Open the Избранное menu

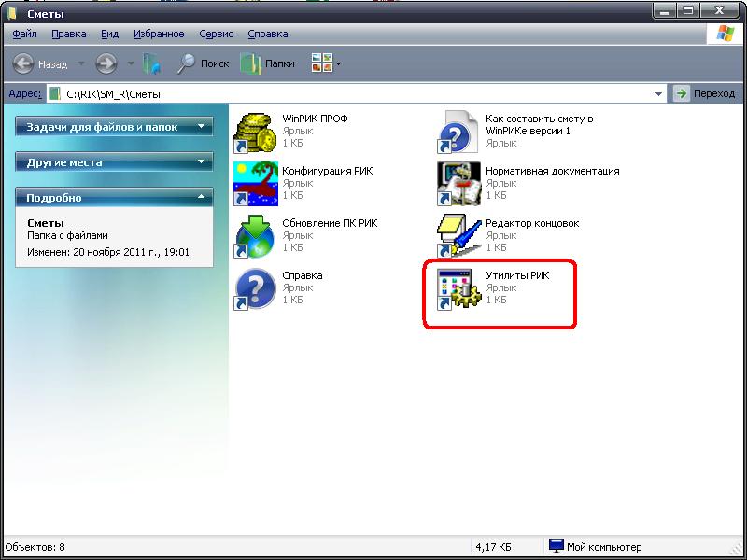pos(159,34)
